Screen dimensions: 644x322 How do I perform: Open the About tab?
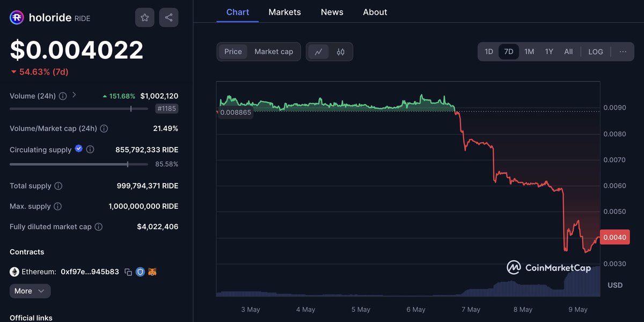coord(375,12)
